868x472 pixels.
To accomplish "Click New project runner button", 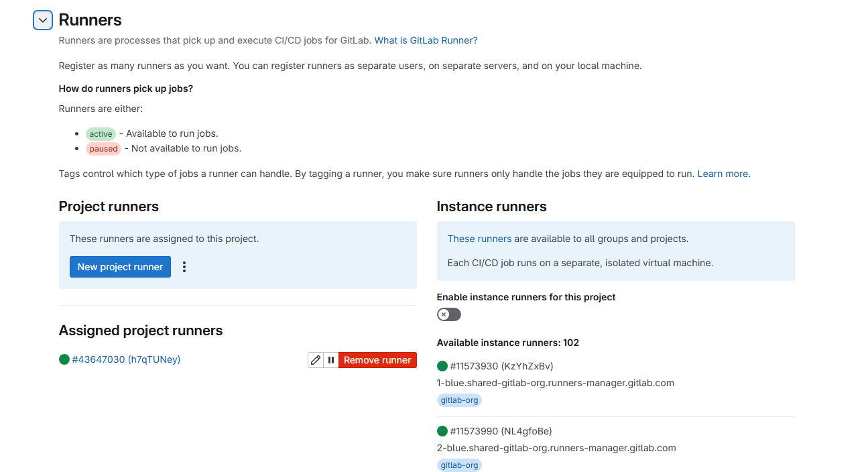I will point(120,267).
